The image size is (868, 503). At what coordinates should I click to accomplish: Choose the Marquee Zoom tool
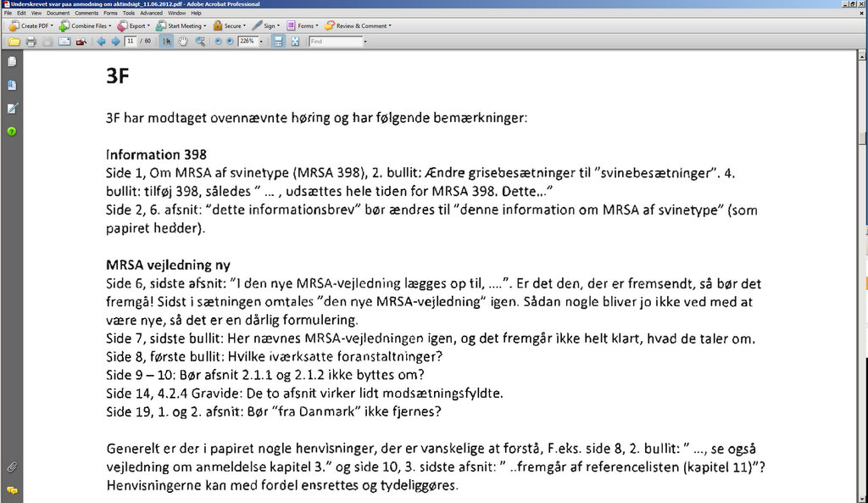point(200,42)
